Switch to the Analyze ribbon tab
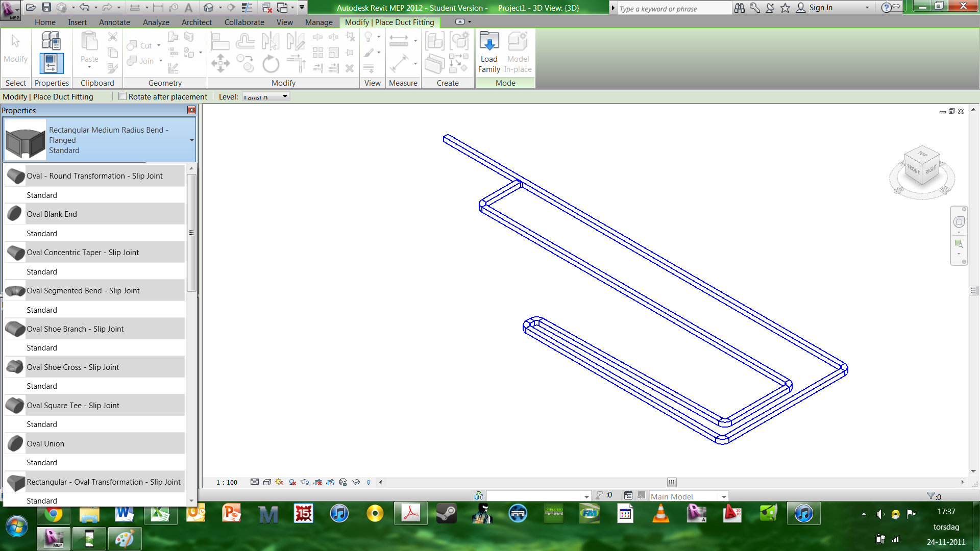The height and width of the screenshot is (551, 980). pyautogui.click(x=156, y=22)
